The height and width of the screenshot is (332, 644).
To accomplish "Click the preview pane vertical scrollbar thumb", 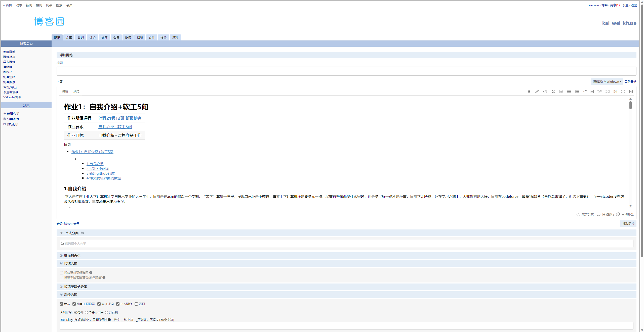I will click(x=630, y=105).
